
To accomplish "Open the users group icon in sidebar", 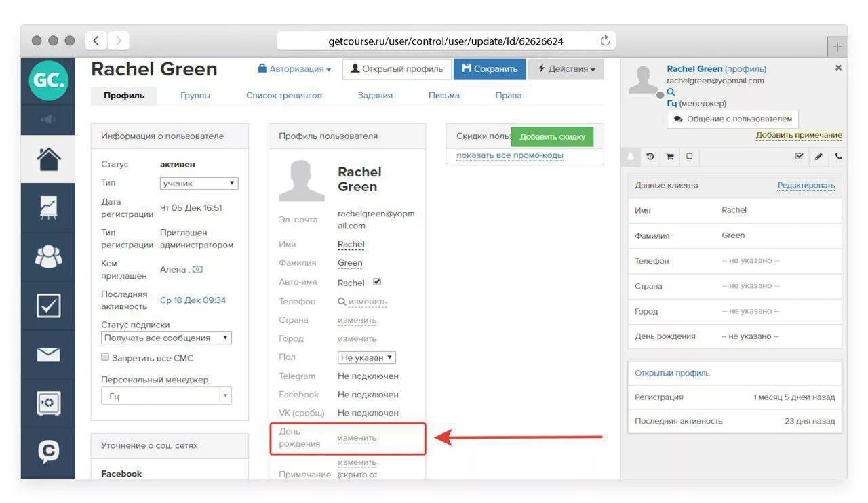I will click(x=48, y=256).
